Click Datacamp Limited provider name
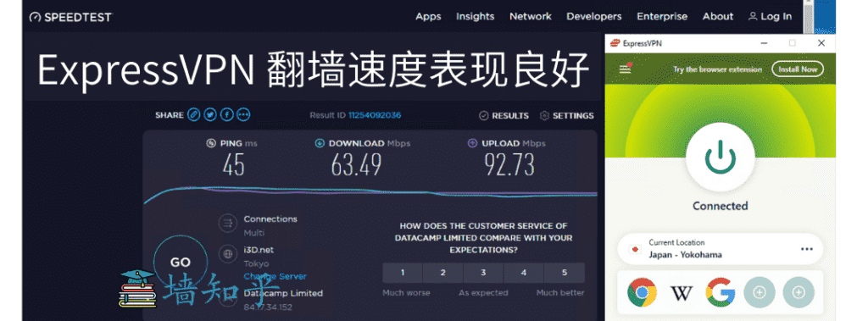868x321 pixels. pos(283,293)
